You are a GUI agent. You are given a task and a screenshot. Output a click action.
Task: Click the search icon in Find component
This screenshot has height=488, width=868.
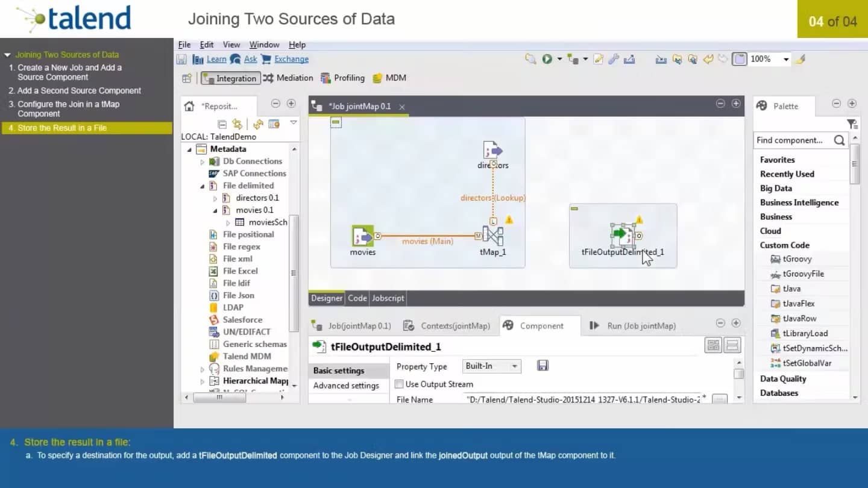839,140
